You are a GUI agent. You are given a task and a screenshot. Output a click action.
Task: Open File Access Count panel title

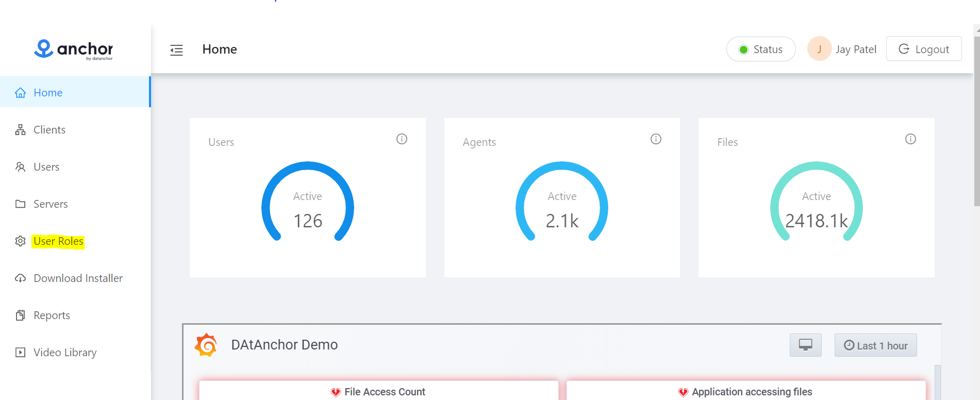point(385,392)
